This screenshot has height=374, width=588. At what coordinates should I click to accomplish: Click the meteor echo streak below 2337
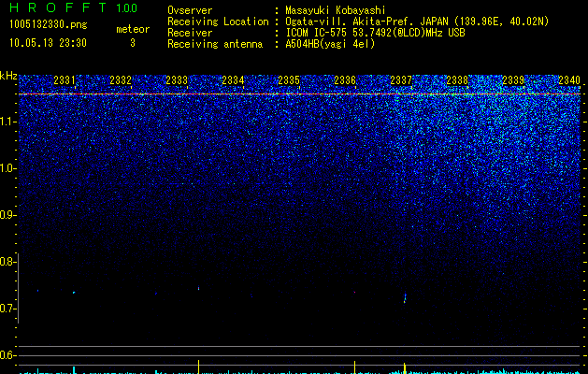coord(405,298)
